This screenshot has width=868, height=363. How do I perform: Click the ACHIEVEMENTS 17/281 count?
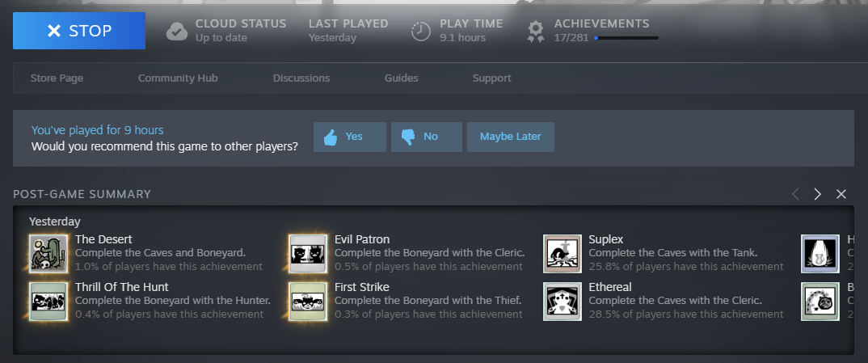click(x=571, y=38)
